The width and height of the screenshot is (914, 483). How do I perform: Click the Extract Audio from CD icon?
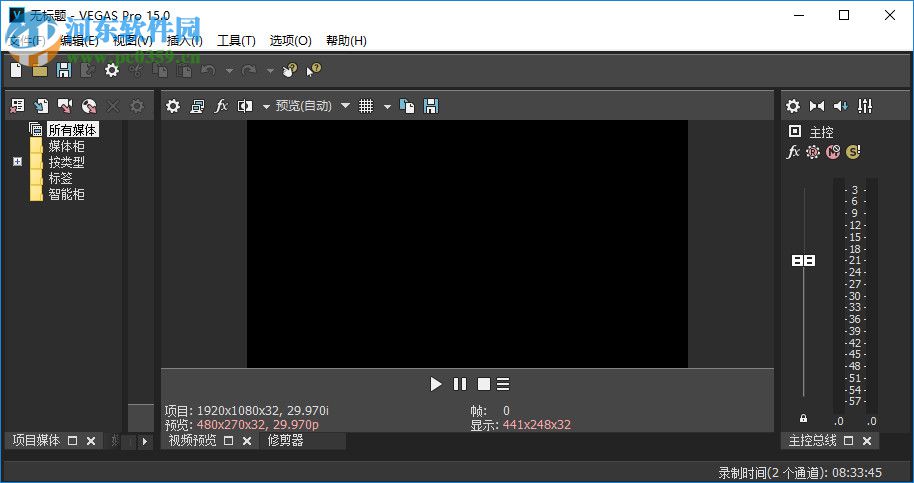(89, 105)
